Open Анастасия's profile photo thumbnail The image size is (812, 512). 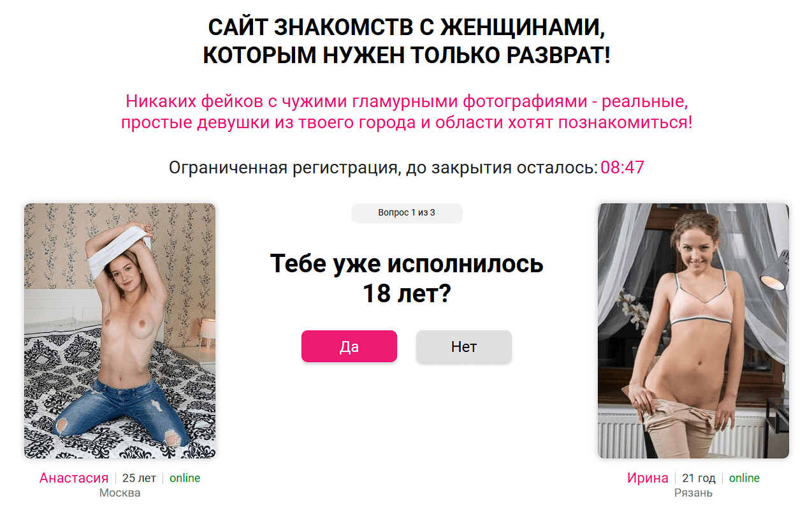tap(120, 331)
